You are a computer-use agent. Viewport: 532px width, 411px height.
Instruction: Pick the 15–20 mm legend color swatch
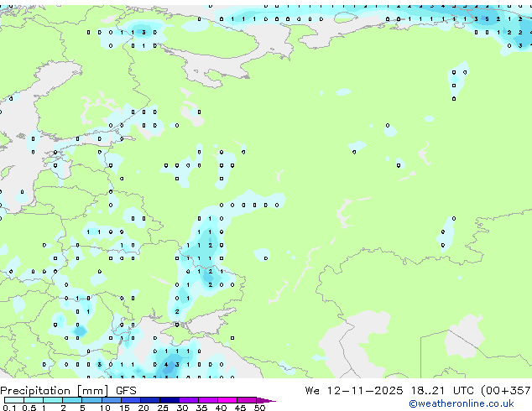click(x=131, y=400)
